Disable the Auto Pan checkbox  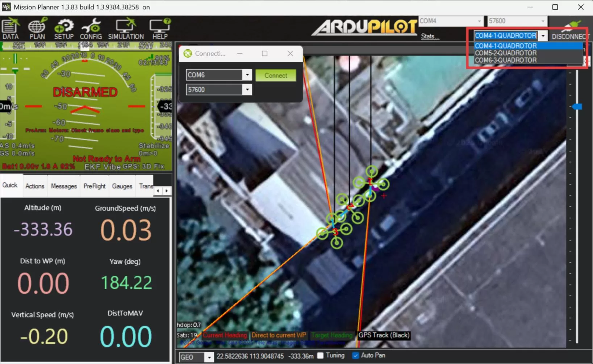point(355,355)
